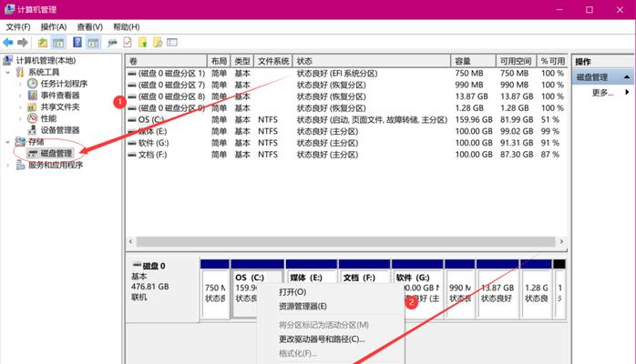Click the volume list scrollbar left arrow

pos(130,242)
